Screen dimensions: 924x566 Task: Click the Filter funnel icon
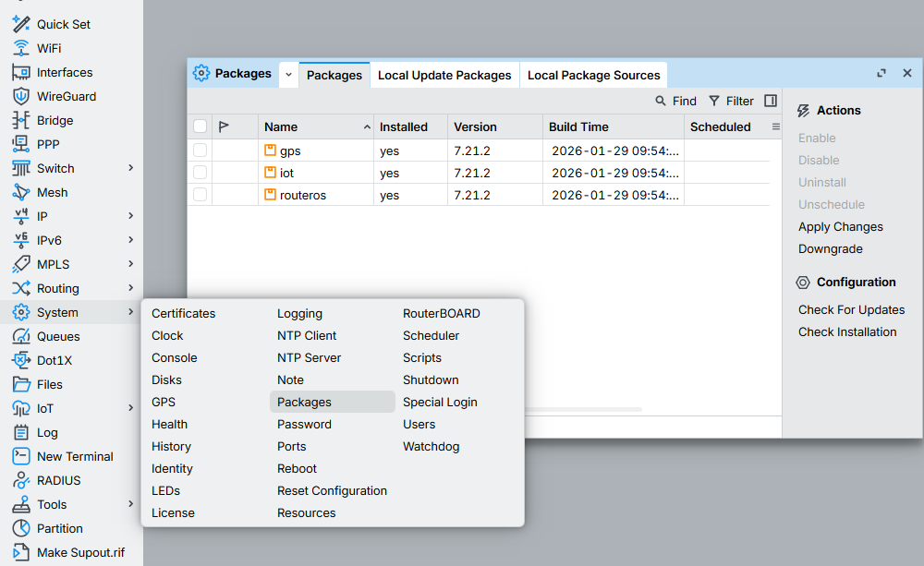(714, 101)
